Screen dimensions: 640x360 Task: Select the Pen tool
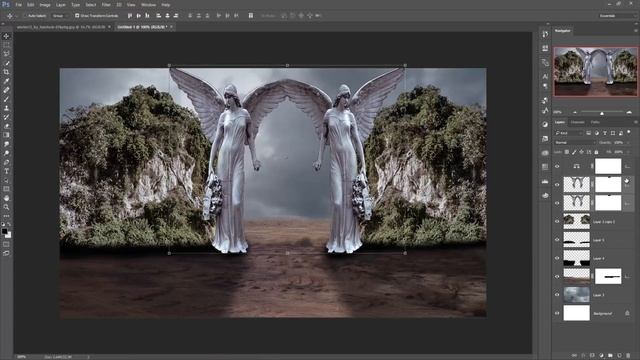click(x=6, y=162)
